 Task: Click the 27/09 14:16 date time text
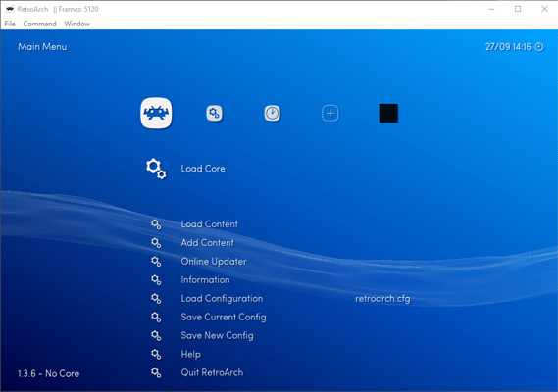tap(508, 47)
